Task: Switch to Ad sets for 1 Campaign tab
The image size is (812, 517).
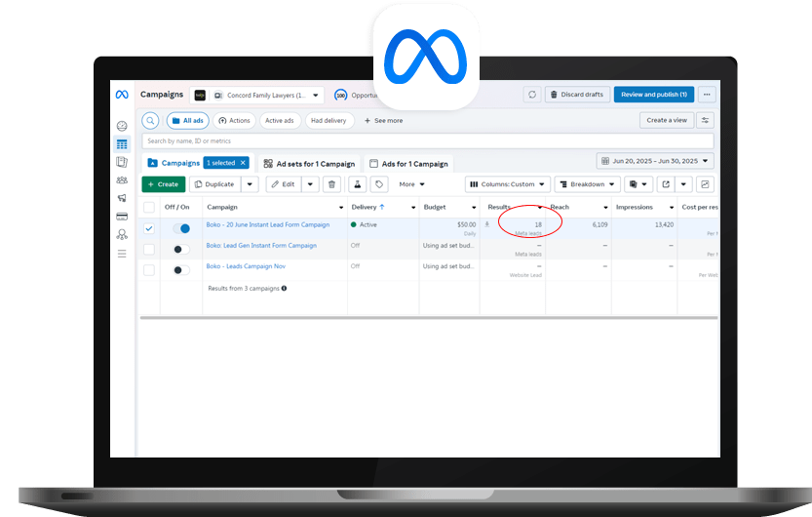Action: [x=307, y=164]
